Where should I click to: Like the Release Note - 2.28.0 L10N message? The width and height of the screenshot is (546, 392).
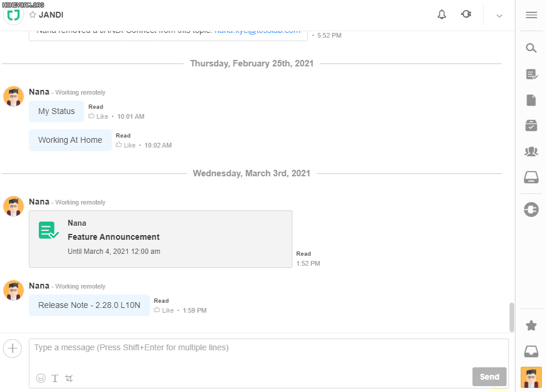pyautogui.click(x=164, y=310)
